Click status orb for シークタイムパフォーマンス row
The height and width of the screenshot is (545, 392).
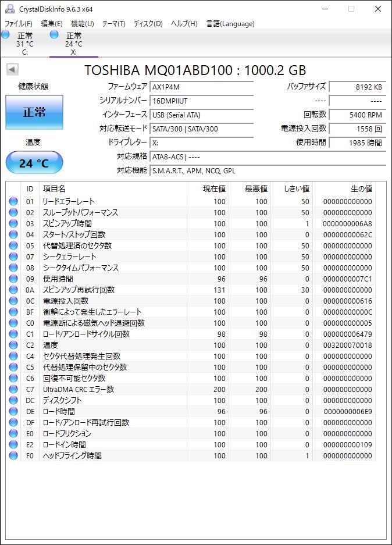13,268
